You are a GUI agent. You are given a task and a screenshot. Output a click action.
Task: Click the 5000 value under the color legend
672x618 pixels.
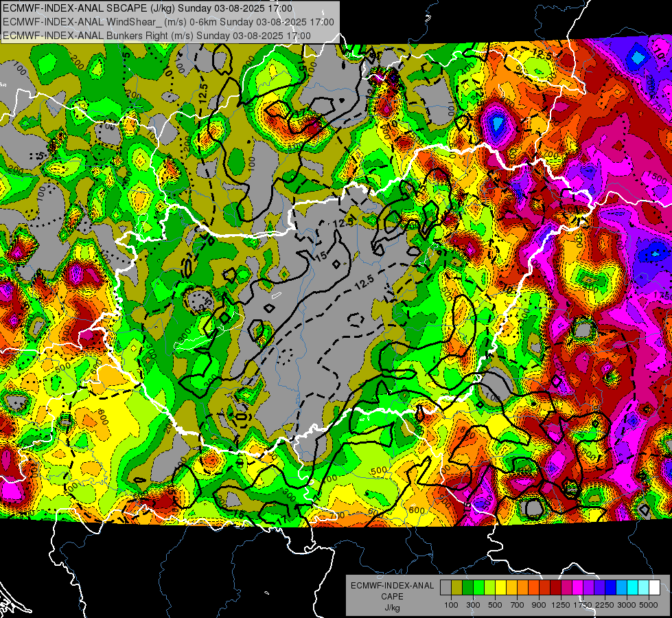coord(649,605)
